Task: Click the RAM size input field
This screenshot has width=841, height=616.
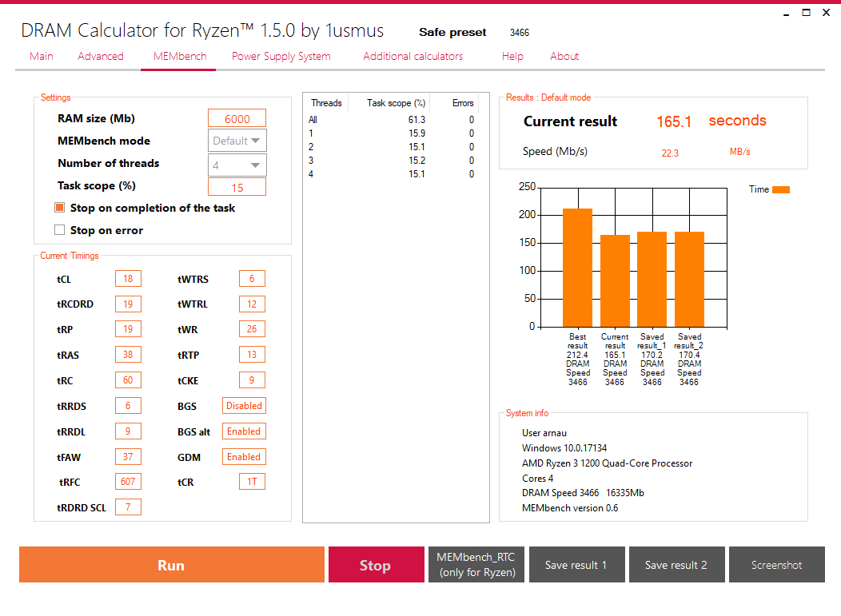Action: 237,118
